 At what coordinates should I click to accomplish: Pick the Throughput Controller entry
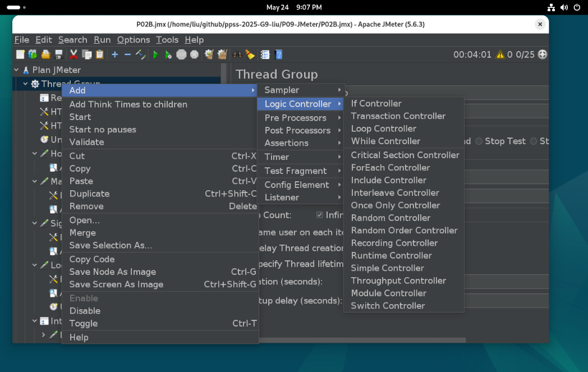pyautogui.click(x=404, y=281)
